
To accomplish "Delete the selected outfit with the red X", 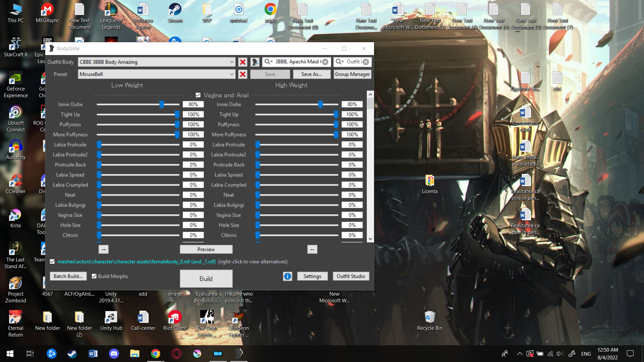I will click(x=243, y=62).
